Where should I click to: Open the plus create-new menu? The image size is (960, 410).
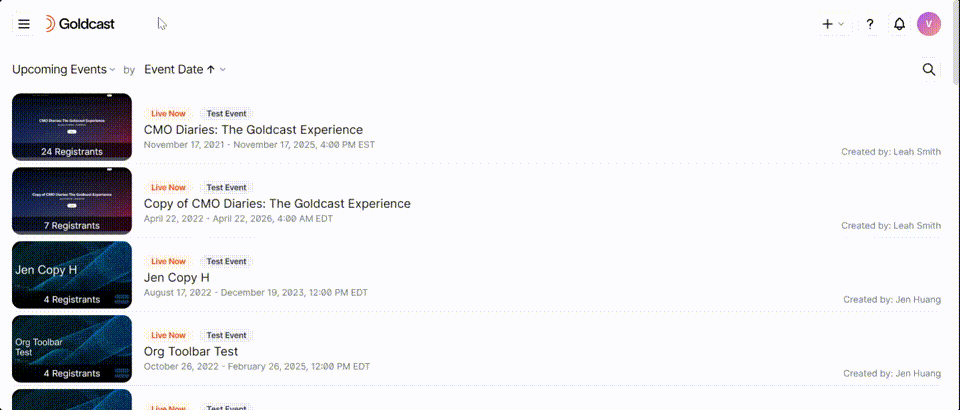828,24
